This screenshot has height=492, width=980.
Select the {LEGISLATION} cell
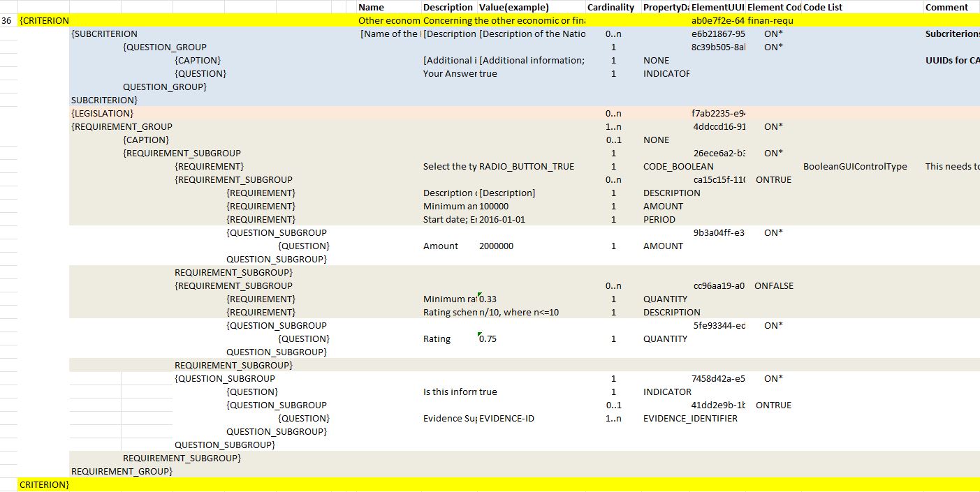tap(103, 114)
